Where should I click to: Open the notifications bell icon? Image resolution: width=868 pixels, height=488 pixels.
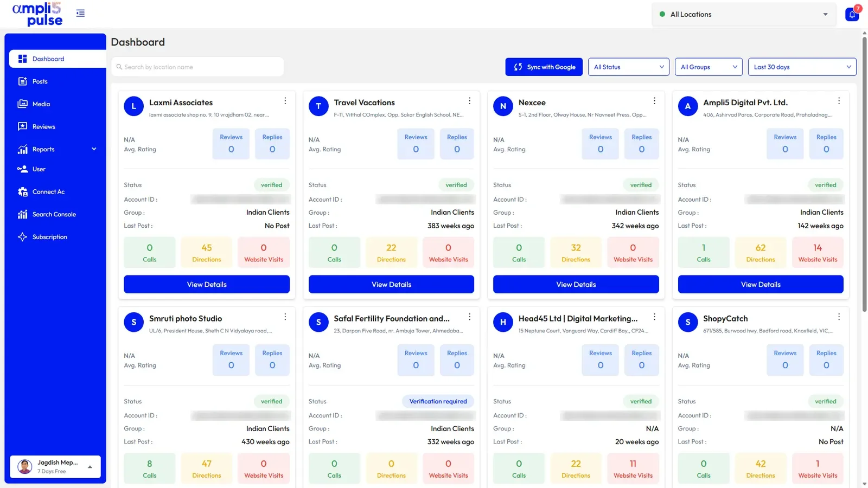852,14
